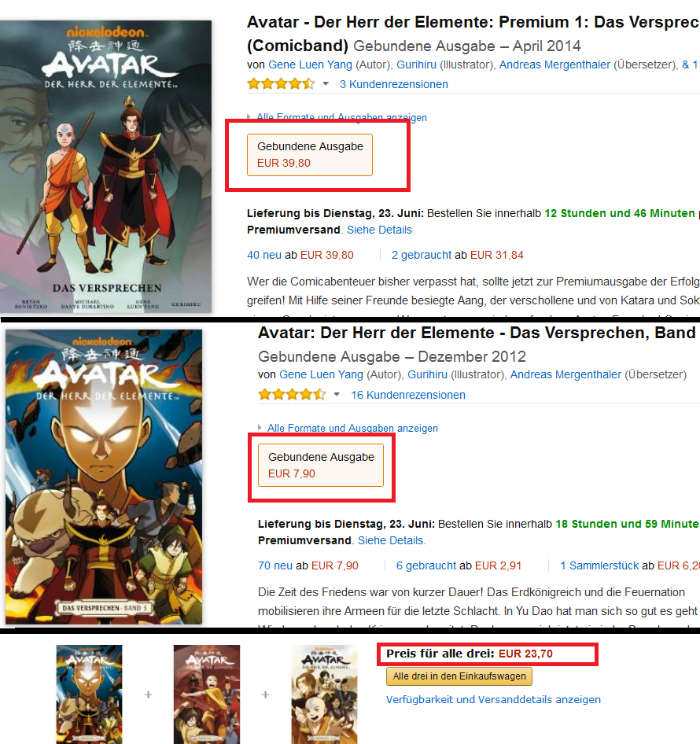Open the star rating dropdown for Premium 1
700x744 pixels.
[326, 84]
